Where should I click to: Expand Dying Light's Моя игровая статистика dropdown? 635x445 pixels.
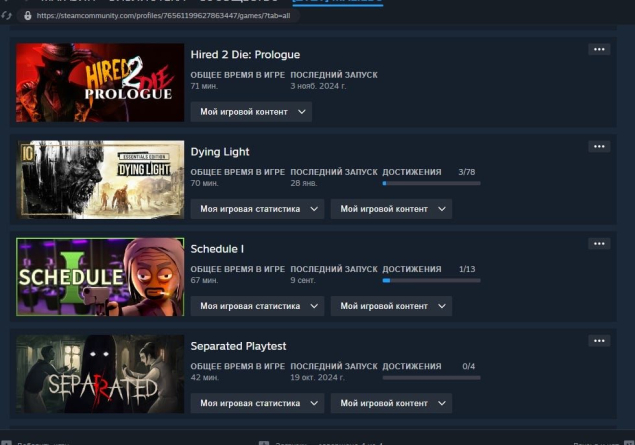(x=257, y=209)
